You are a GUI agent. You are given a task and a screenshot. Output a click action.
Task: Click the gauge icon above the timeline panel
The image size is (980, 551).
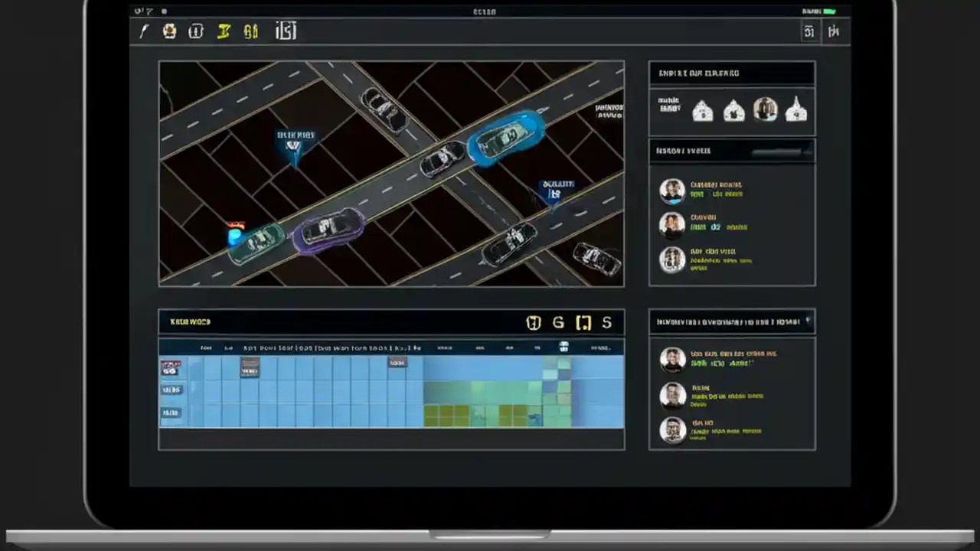coord(534,322)
